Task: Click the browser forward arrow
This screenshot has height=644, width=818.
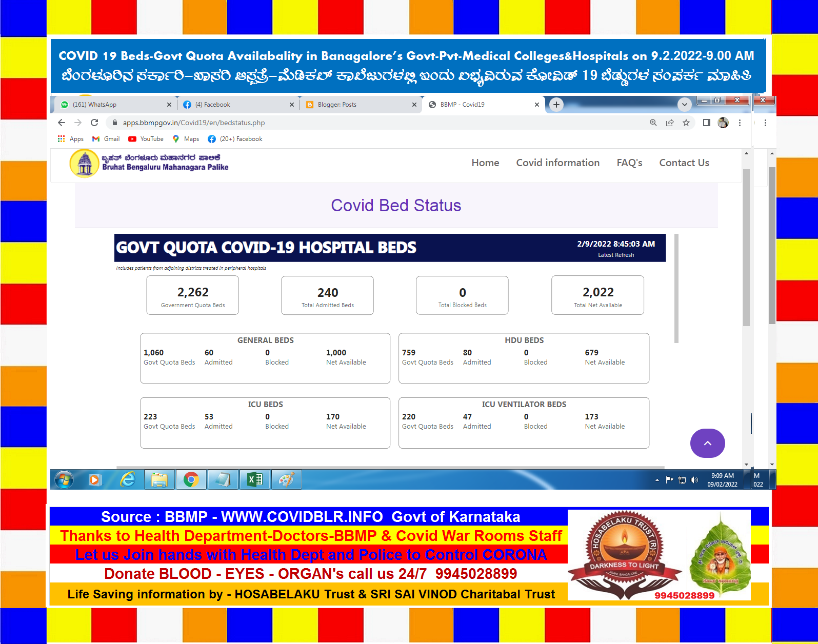Action: [78, 123]
